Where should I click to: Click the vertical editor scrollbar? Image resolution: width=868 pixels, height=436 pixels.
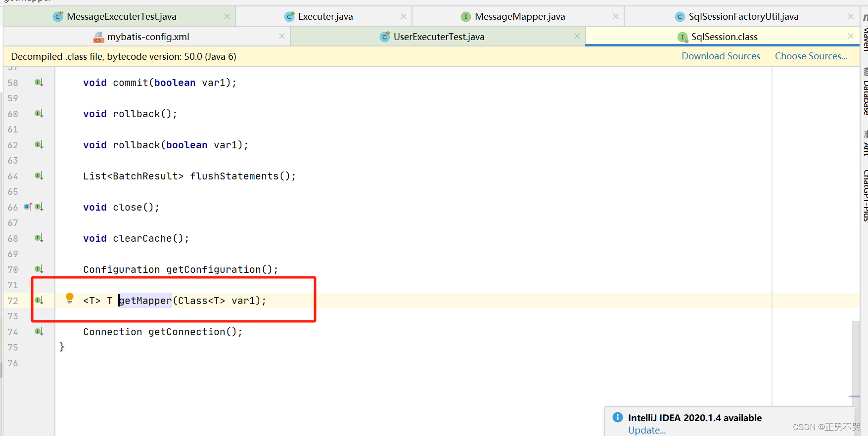coord(855,363)
